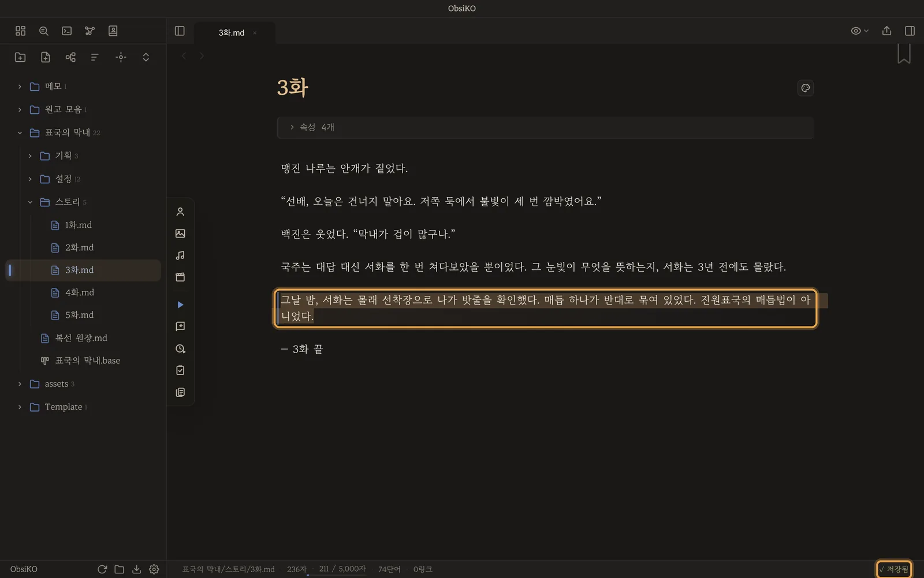Create a new note

click(x=46, y=57)
